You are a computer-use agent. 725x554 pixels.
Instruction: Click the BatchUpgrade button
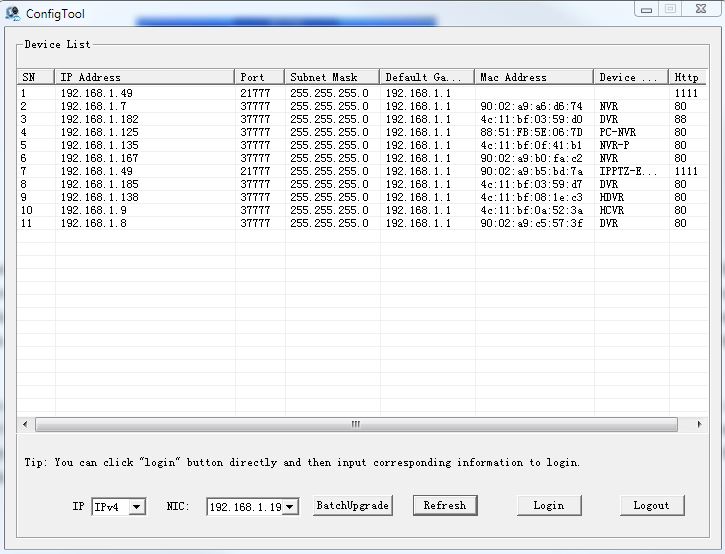click(353, 505)
